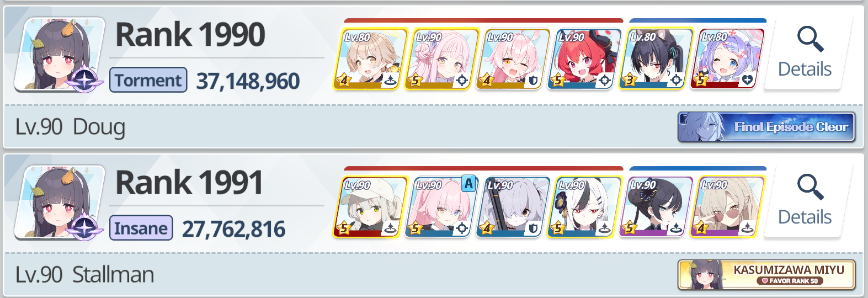Click the Torment difficulty badge

click(x=148, y=80)
